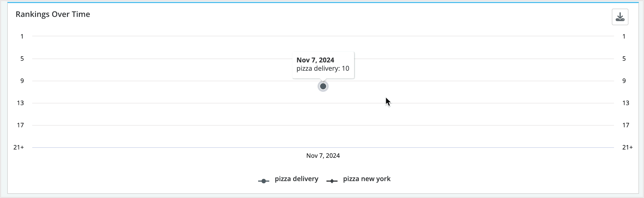Viewport: 644px width, 198px height.
Task: Select the Nov 7 data point on chart
Action: tap(323, 86)
